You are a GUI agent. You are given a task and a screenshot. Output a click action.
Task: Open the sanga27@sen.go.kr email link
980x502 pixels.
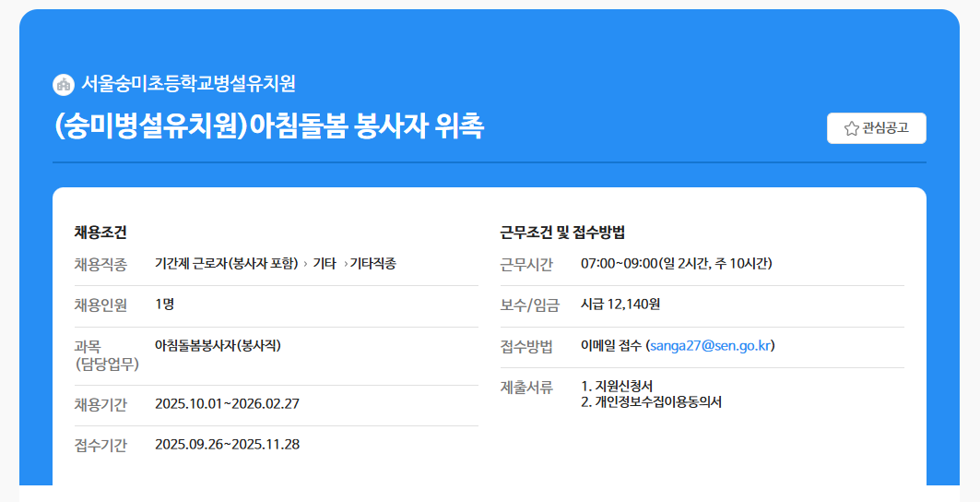710,346
